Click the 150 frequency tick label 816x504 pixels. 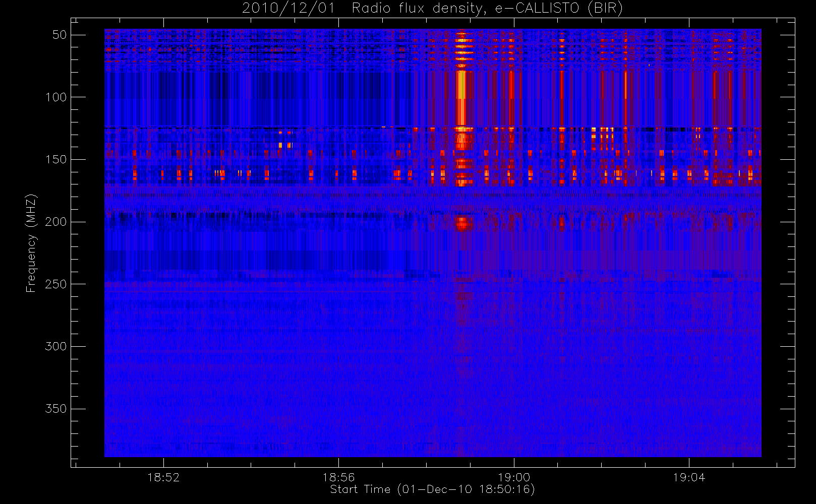56,160
